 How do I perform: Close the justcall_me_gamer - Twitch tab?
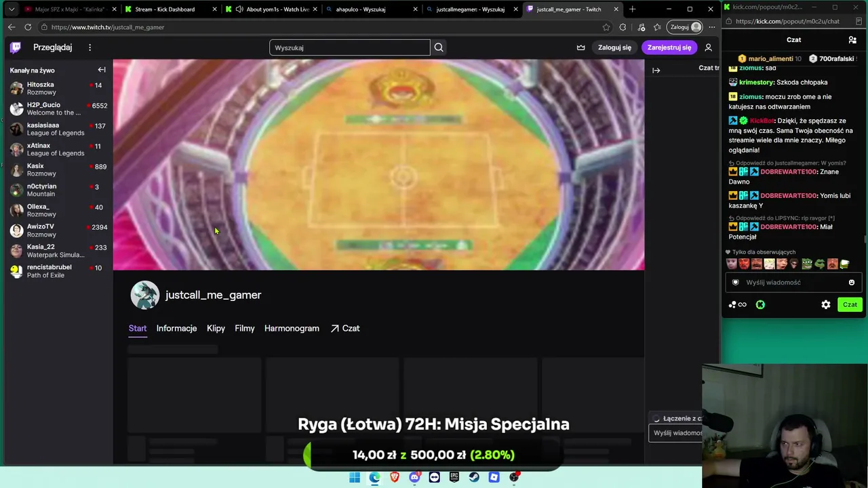tap(616, 9)
